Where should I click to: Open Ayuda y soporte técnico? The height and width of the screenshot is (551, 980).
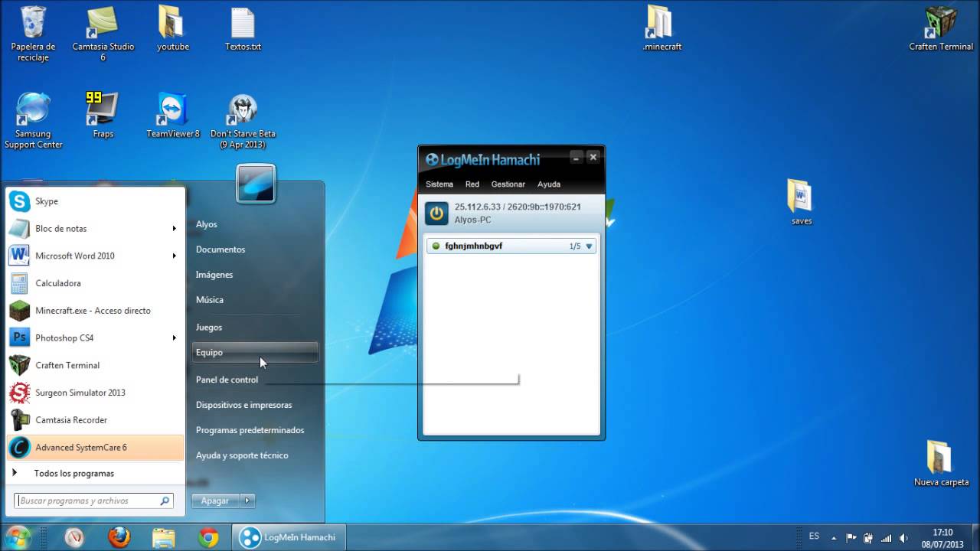[242, 455]
